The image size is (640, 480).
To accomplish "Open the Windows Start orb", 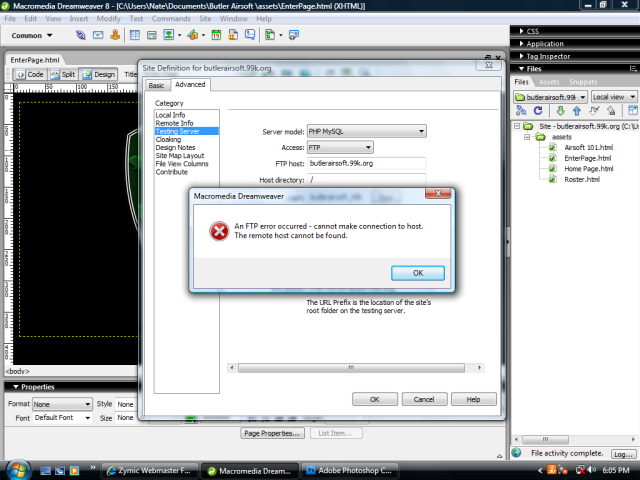I will pyautogui.click(x=18, y=469).
